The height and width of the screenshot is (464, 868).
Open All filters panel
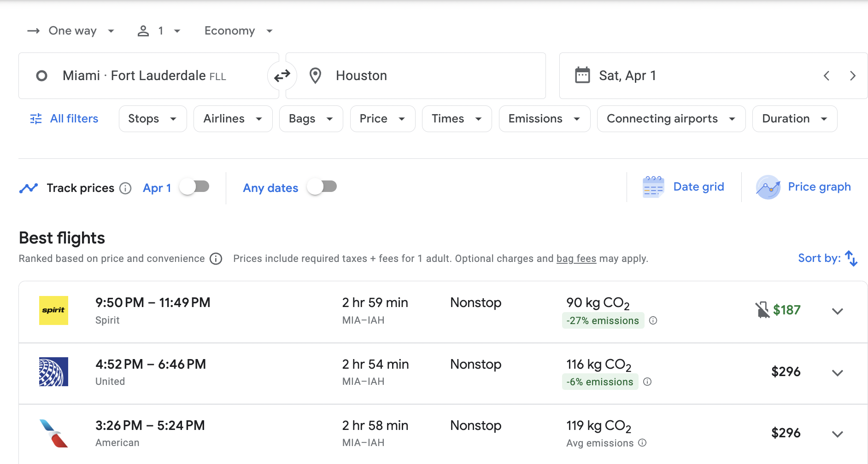pyautogui.click(x=64, y=119)
